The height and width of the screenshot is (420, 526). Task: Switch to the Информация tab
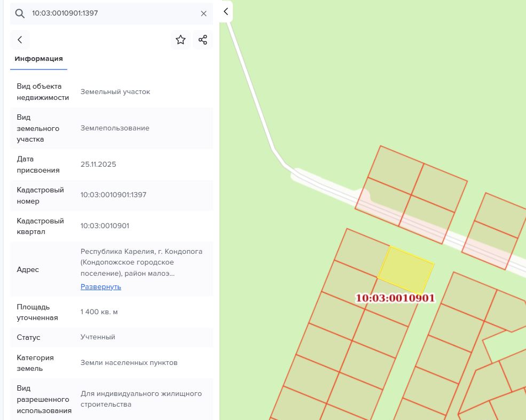coord(38,59)
